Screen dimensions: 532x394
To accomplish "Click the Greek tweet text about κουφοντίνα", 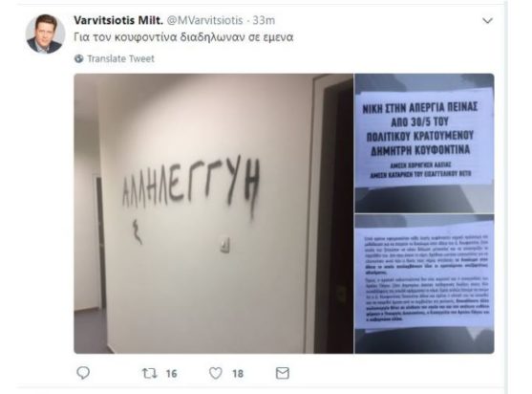I will [183, 37].
